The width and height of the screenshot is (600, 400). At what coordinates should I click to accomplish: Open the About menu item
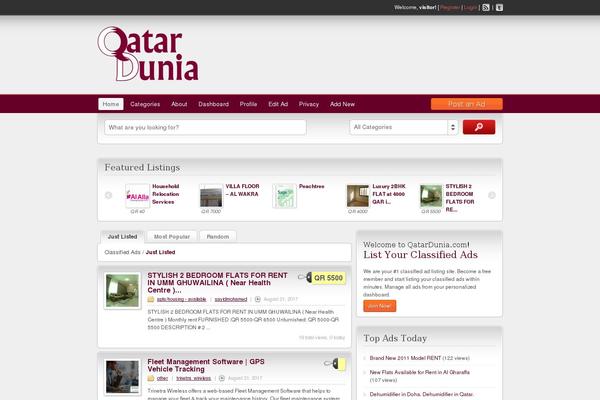179,104
